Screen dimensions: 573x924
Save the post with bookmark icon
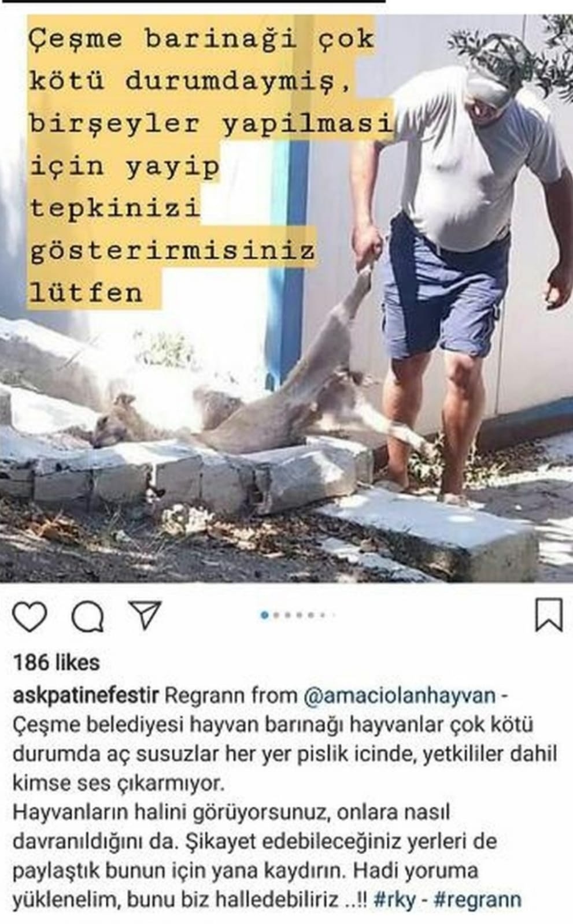[x=548, y=615]
